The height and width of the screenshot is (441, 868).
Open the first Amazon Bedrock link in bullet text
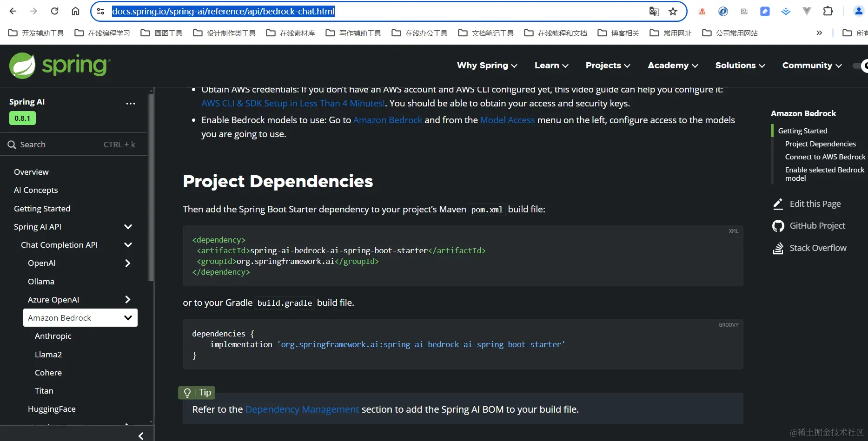pos(388,120)
